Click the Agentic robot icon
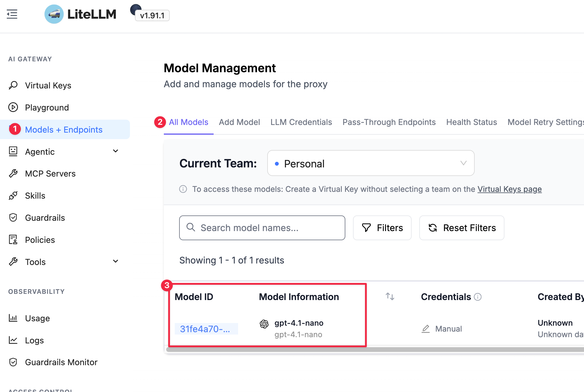Image resolution: width=584 pixels, height=392 pixels. click(x=13, y=151)
